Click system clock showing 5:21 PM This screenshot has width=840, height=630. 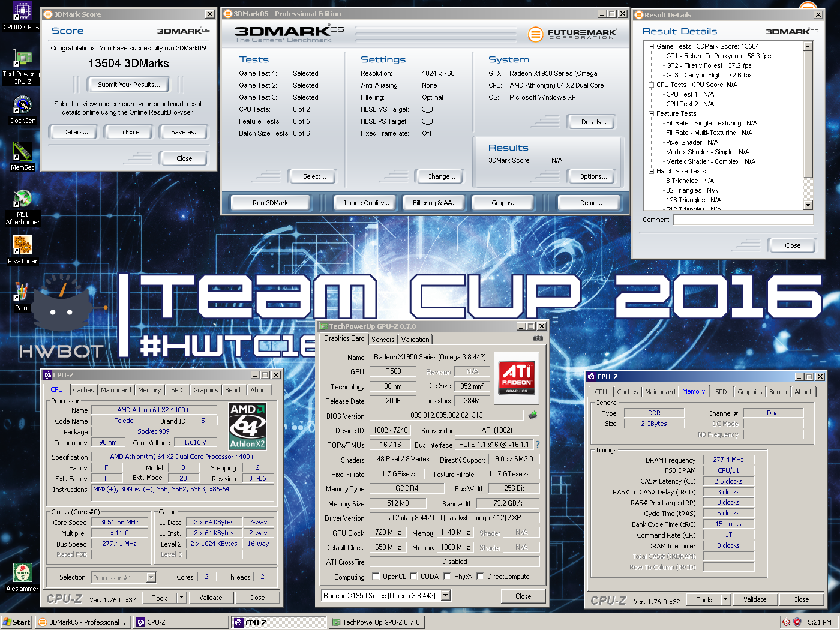tap(819, 622)
